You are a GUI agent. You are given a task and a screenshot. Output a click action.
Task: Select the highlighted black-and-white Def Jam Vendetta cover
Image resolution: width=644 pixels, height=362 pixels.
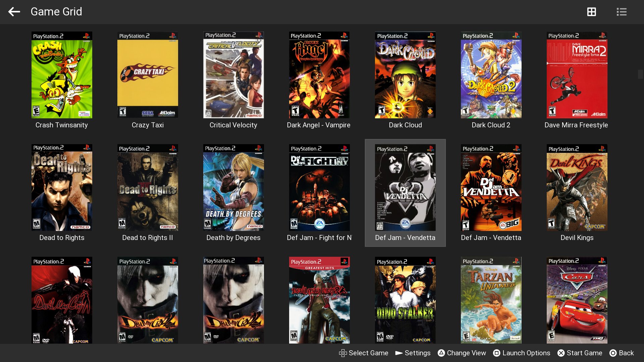[405, 187]
